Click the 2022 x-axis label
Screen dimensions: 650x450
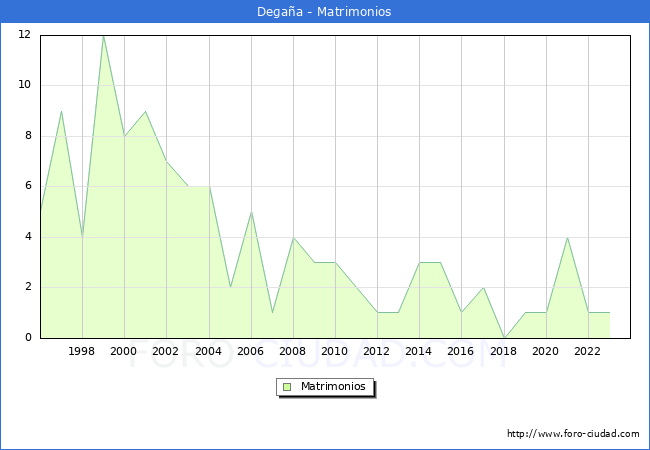click(588, 352)
